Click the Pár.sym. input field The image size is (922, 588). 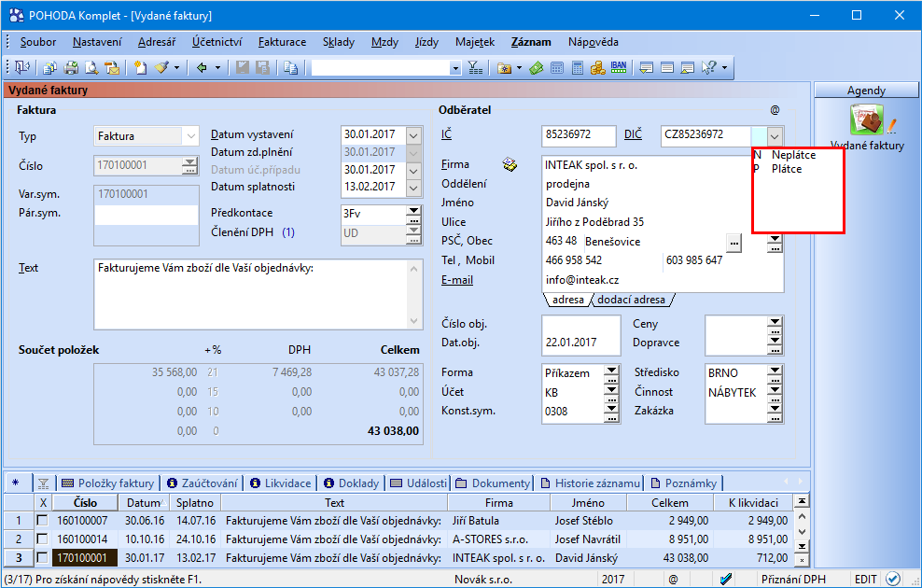tap(146, 215)
